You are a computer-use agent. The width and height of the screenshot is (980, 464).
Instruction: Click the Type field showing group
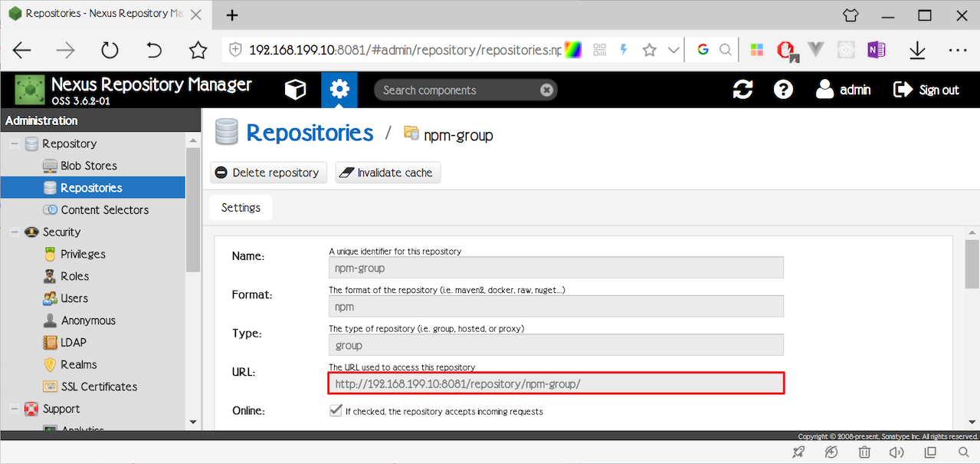(x=556, y=345)
